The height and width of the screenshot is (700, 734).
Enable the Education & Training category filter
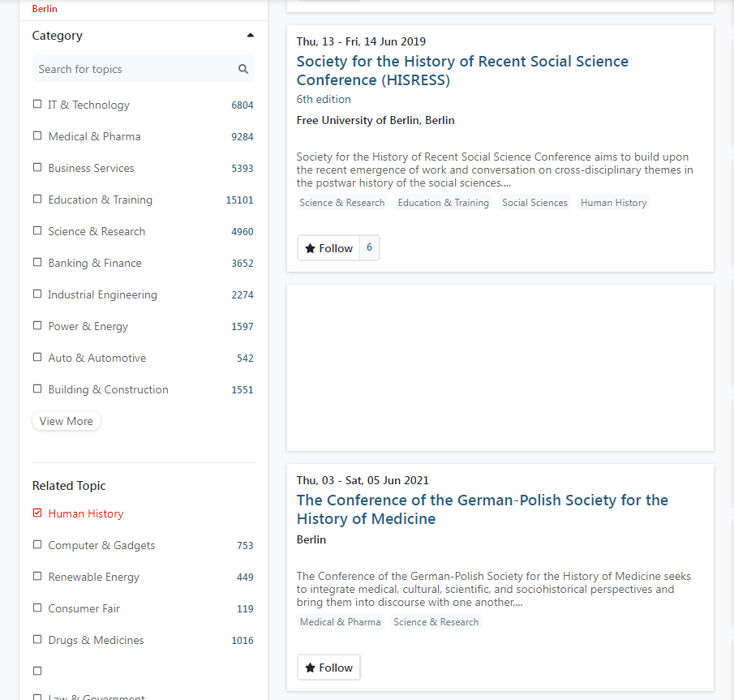point(37,199)
